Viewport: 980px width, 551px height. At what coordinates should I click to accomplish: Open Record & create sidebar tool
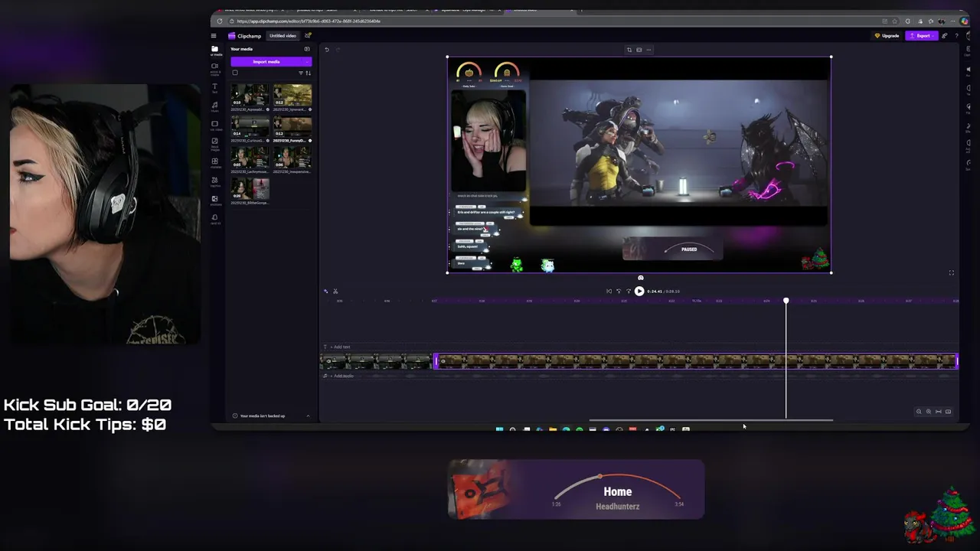pyautogui.click(x=215, y=68)
